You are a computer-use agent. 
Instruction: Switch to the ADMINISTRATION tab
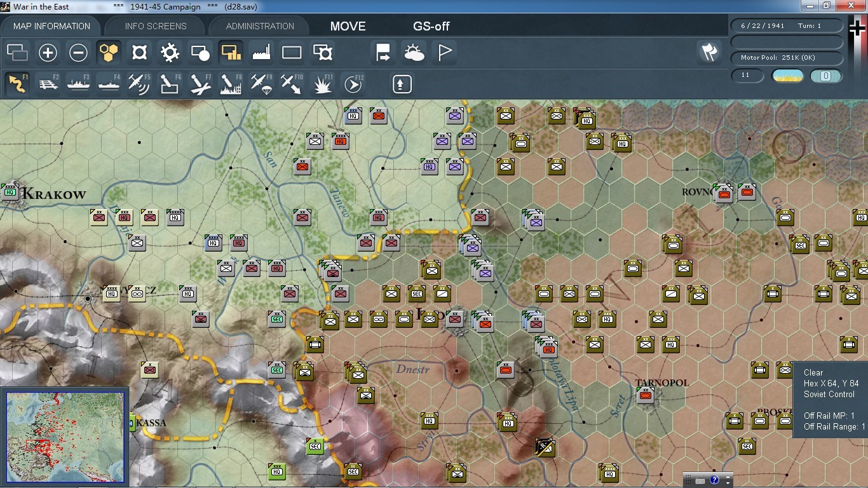pos(260,26)
